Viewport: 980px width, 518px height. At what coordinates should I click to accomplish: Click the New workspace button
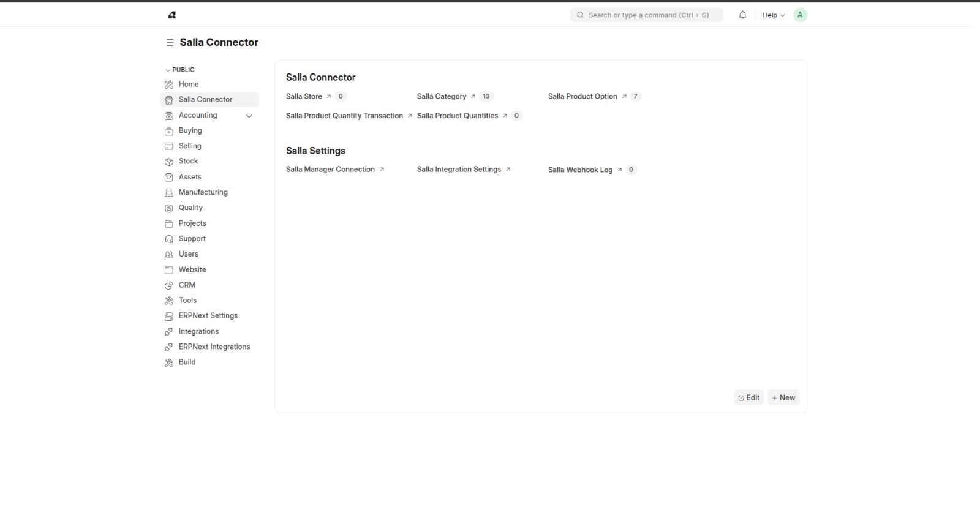click(783, 397)
